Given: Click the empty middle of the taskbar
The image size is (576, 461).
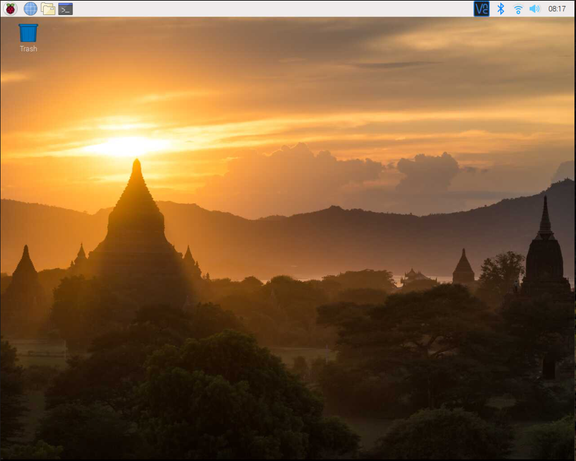Looking at the screenshot, I should coord(272,8).
